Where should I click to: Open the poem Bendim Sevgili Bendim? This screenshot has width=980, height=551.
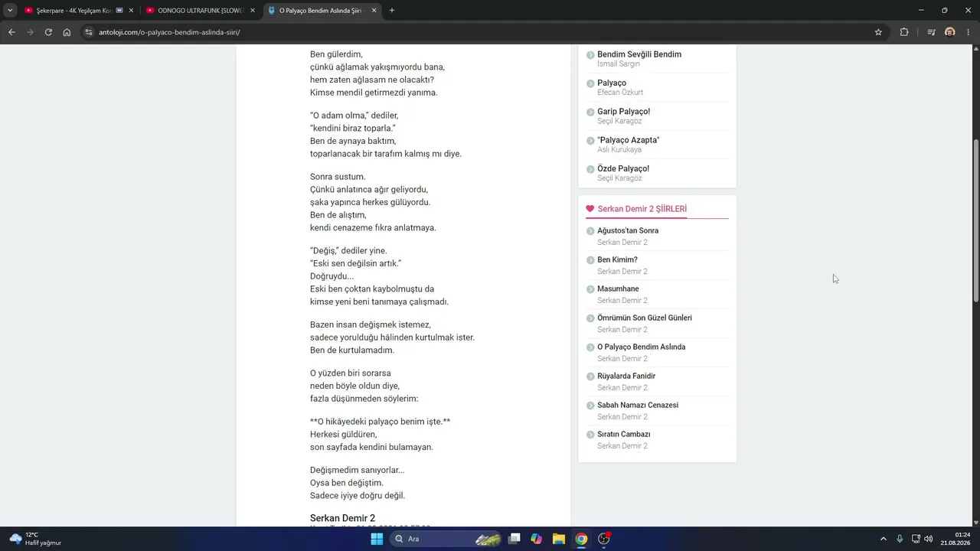[x=639, y=54]
